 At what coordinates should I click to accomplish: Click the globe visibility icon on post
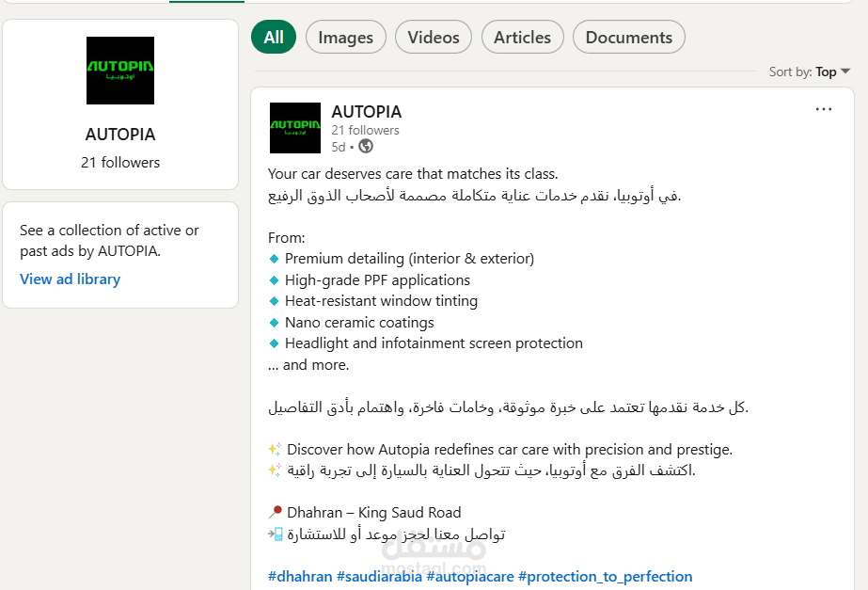point(366,146)
